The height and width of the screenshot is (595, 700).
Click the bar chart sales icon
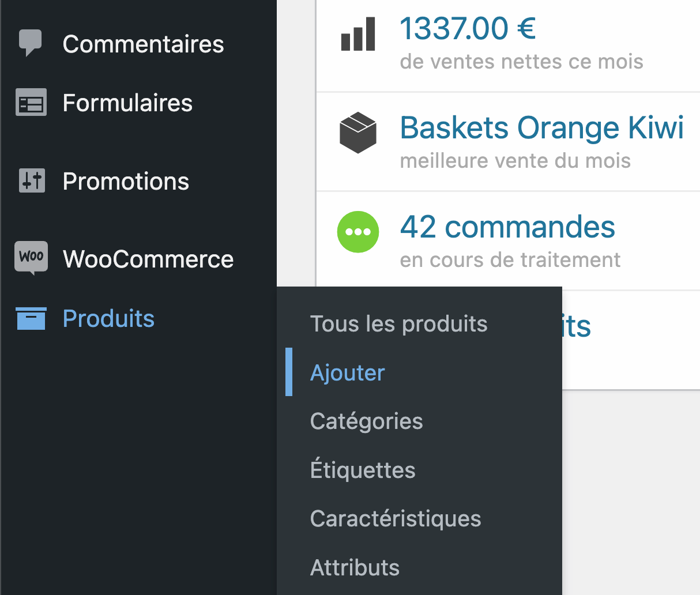click(358, 35)
